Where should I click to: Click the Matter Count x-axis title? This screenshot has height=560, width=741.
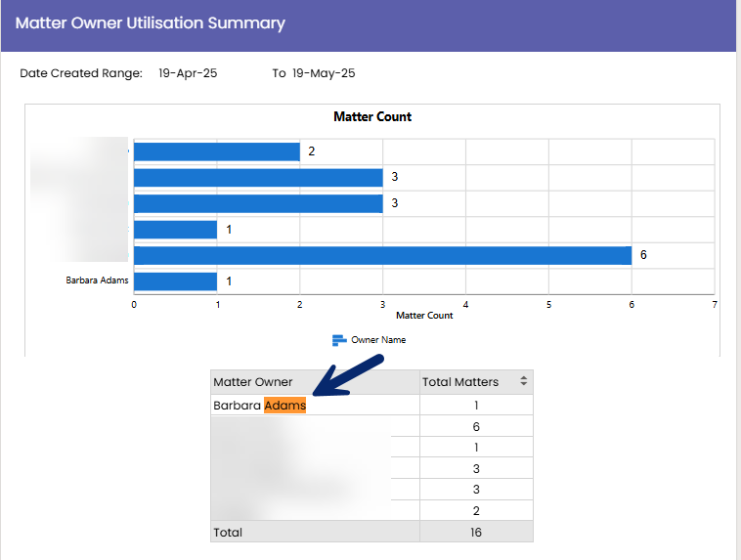424,316
